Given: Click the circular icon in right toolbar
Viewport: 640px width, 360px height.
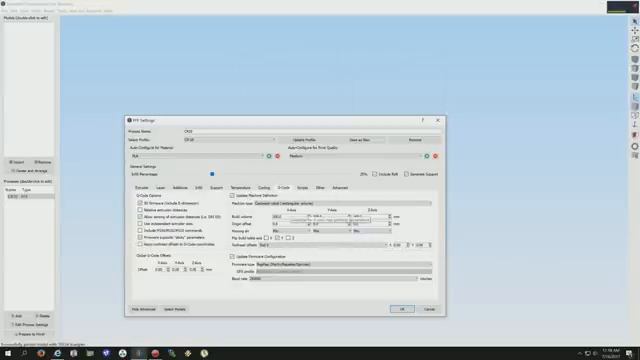Looking at the screenshot, I should [x=635, y=146].
